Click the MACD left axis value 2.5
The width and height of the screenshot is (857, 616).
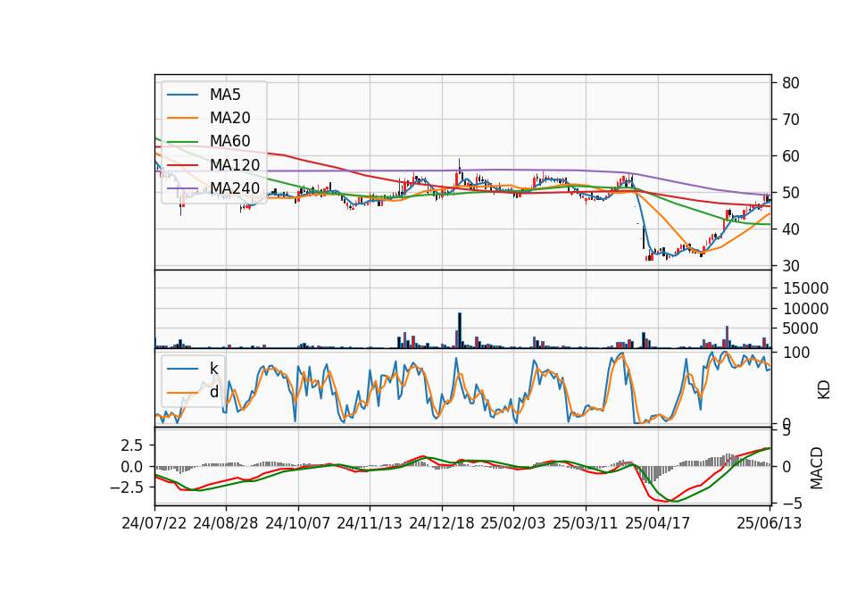point(132,446)
